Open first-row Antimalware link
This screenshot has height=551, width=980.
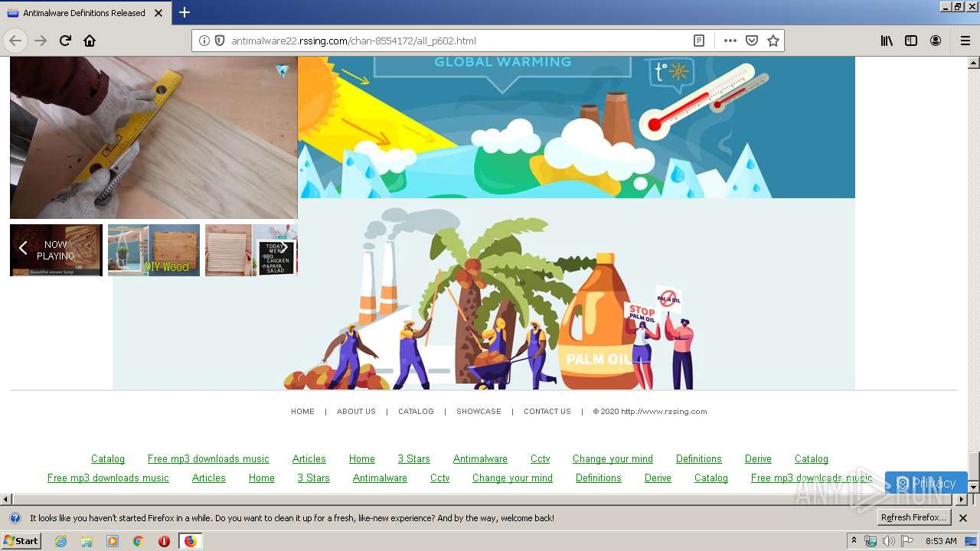click(480, 459)
